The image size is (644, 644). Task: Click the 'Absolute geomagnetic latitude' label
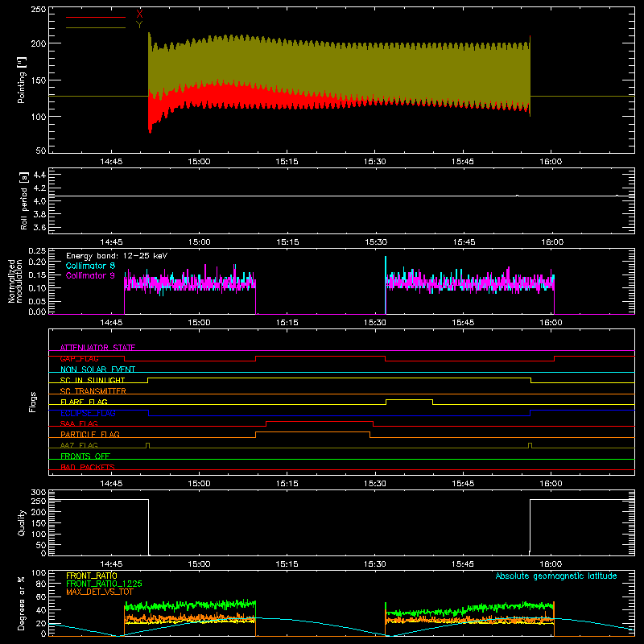click(556, 576)
